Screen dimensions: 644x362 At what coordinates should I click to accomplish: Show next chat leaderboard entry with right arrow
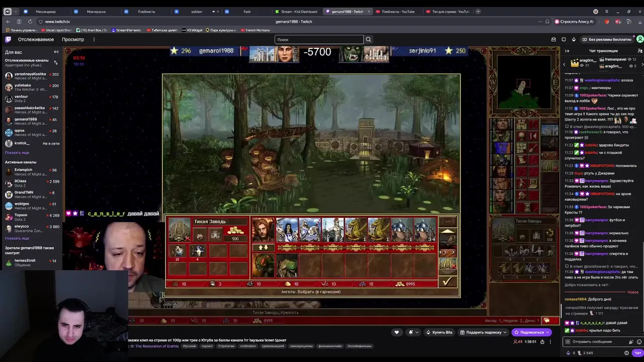click(642, 64)
